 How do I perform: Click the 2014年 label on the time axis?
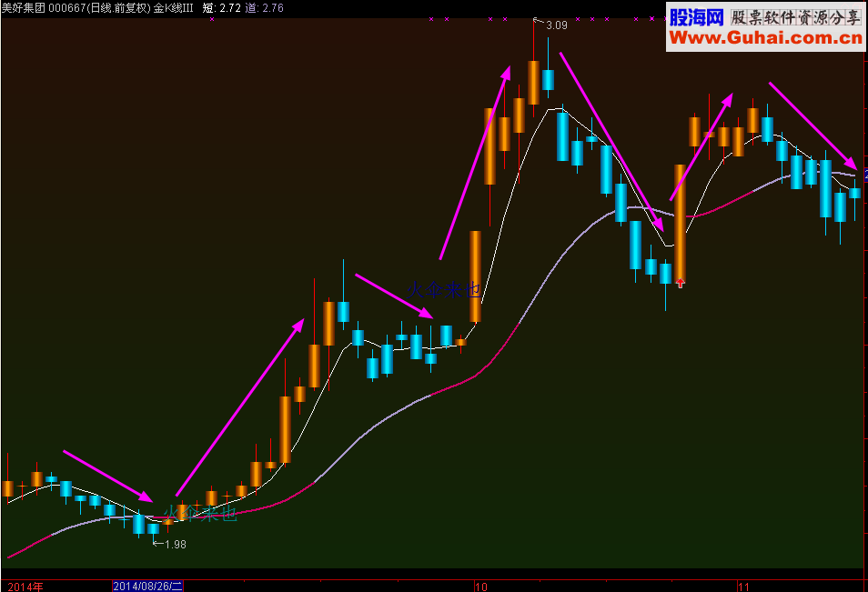tap(25, 587)
